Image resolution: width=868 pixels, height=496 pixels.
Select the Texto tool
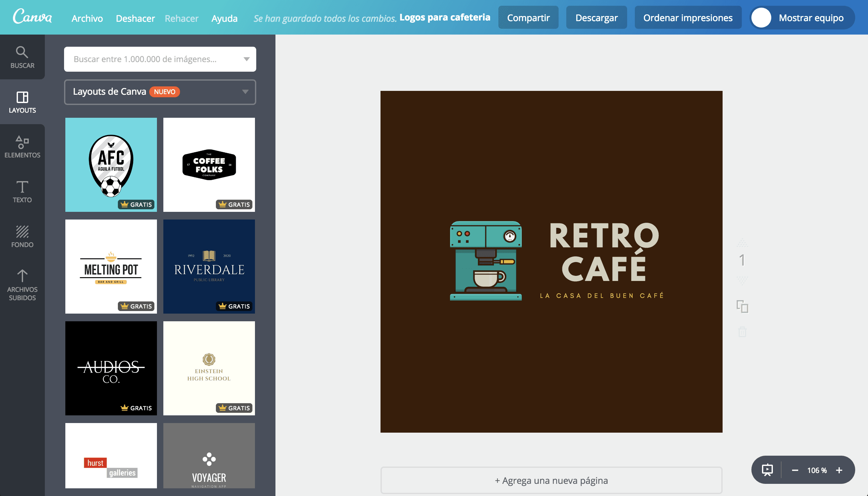pyautogui.click(x=22, y=191)
